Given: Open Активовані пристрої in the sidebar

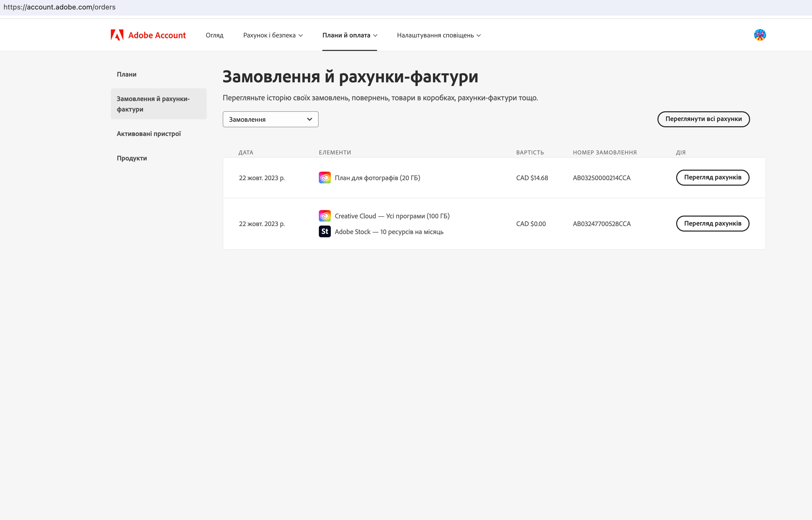Looking at the screenshot, I should (x=149, y=134).
